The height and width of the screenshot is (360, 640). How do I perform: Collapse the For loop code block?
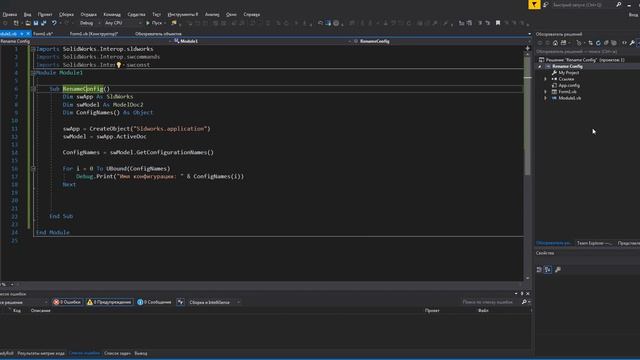(x=33, y=169)
